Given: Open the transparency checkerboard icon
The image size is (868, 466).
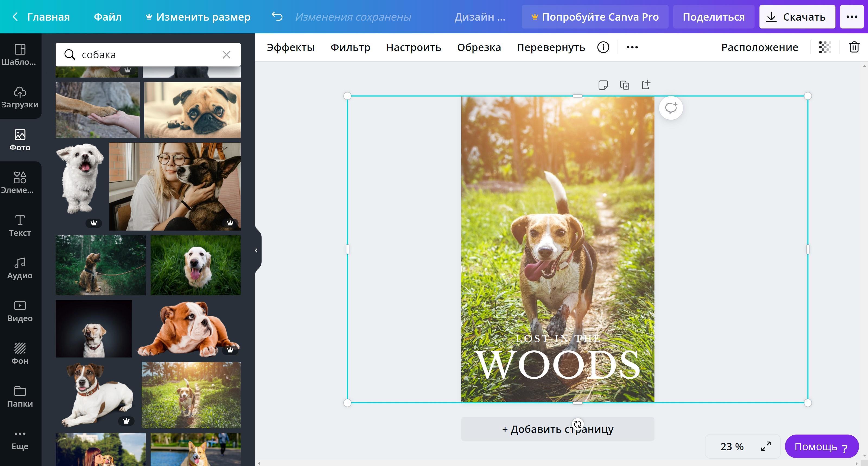Looking at the screenshot, I should click(x=825, y=47).
